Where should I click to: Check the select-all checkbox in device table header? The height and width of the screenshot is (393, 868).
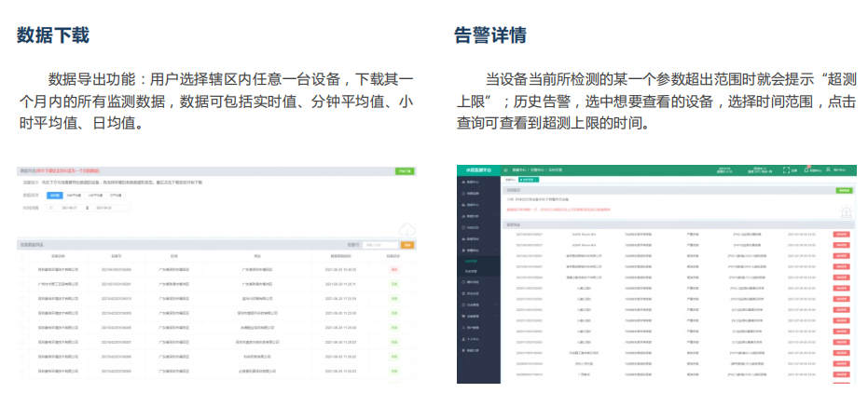(22, 255)
